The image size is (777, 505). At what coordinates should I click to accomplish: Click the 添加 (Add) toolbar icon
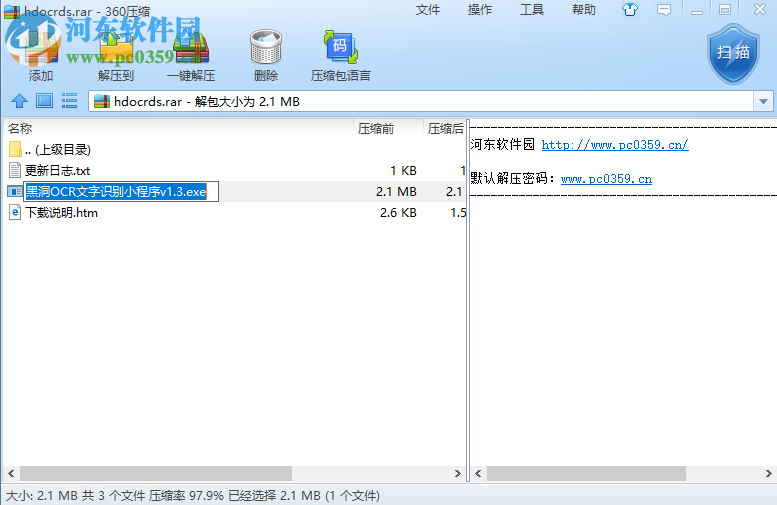[40, 47]
